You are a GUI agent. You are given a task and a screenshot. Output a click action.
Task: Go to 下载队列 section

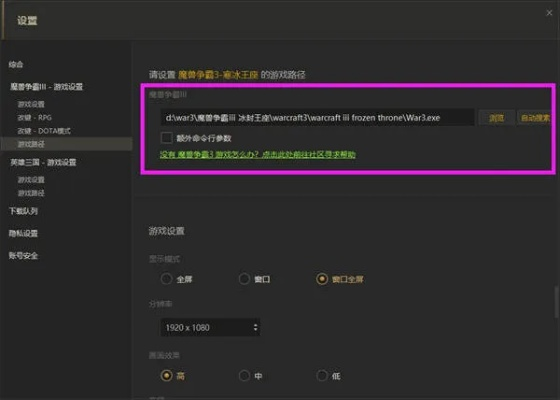23,211
